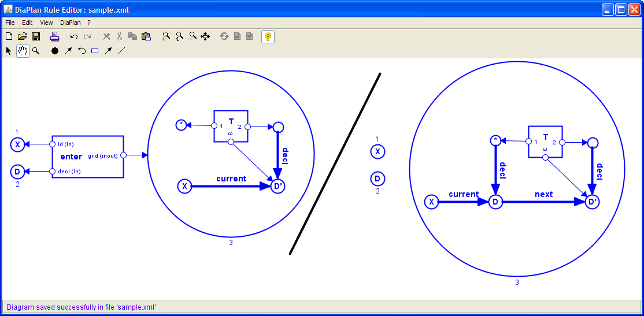Select the filled circle node tool
The image size is (644, 316).
pos(55,51)
